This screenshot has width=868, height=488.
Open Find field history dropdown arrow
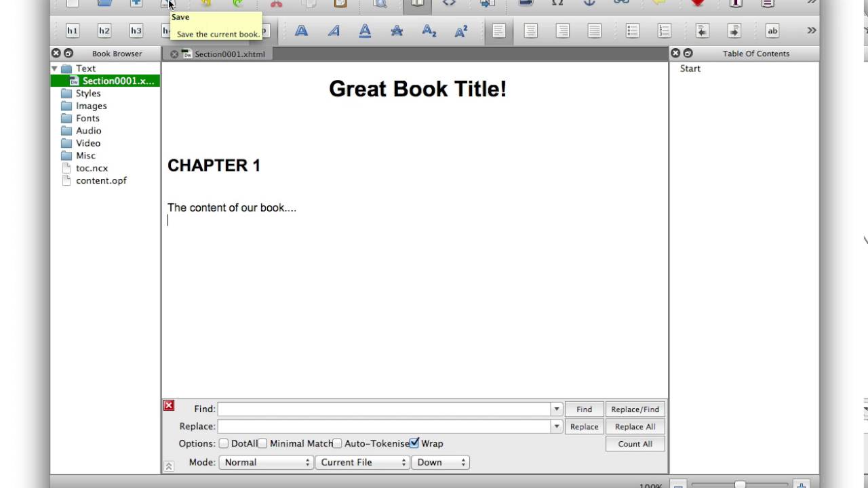[556, 409]
